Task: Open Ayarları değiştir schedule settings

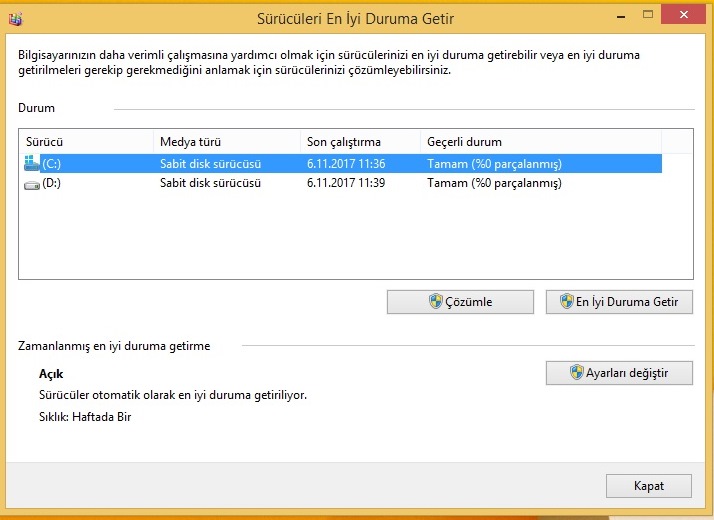Action: [x=619, y=373]
